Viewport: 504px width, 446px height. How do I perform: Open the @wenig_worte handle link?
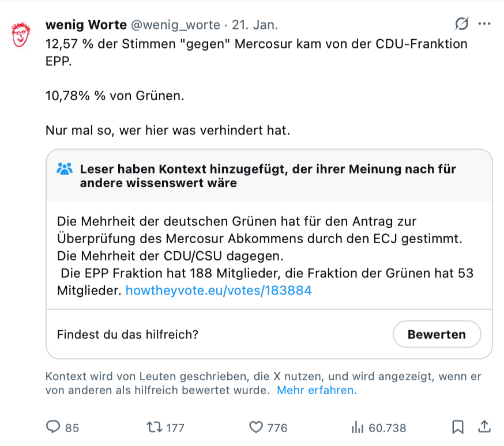tap(176, 25)
